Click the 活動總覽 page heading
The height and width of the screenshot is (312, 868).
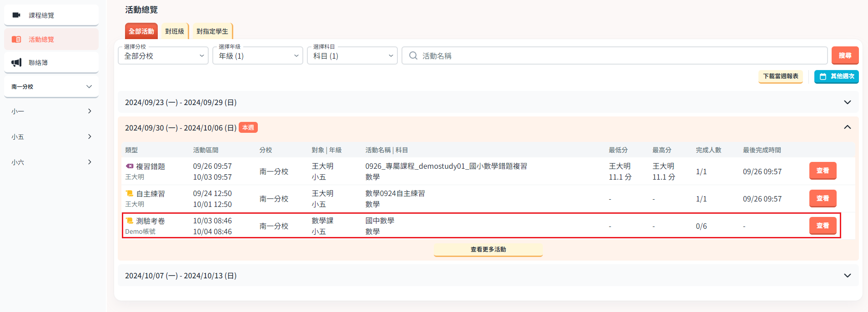[141, 10]
